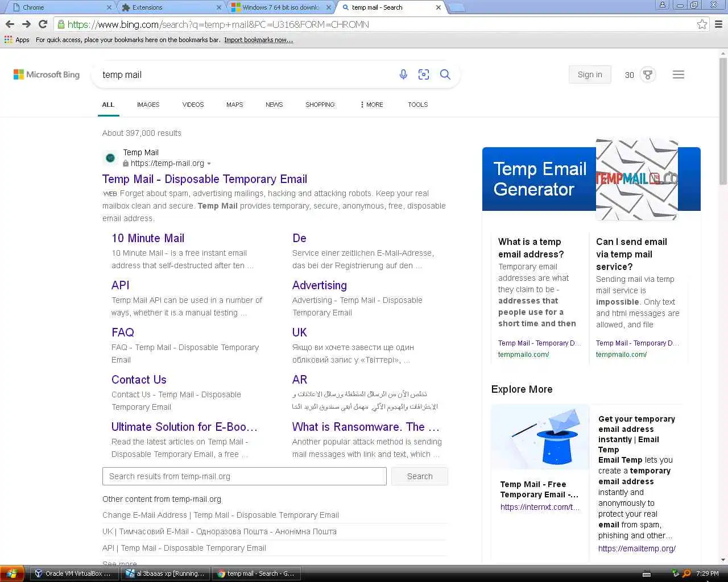Open Ultimate Solution for E-Boo… link
The width and height of the screenshot is (728, 582).
point(184,427)
